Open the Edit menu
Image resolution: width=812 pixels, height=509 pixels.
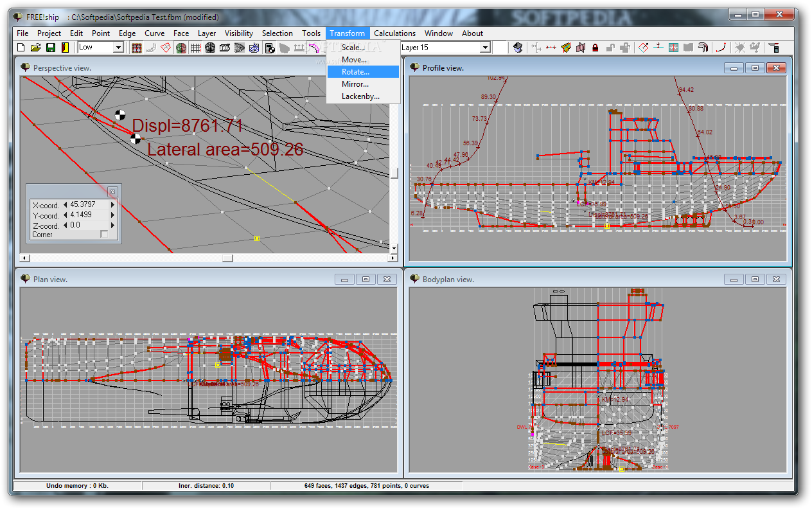(76, 33)
